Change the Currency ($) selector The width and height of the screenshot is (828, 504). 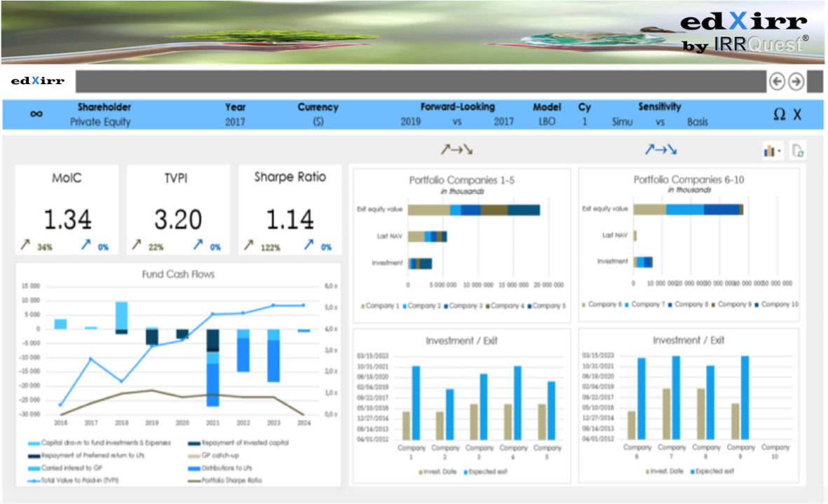[x=318, y=122]
